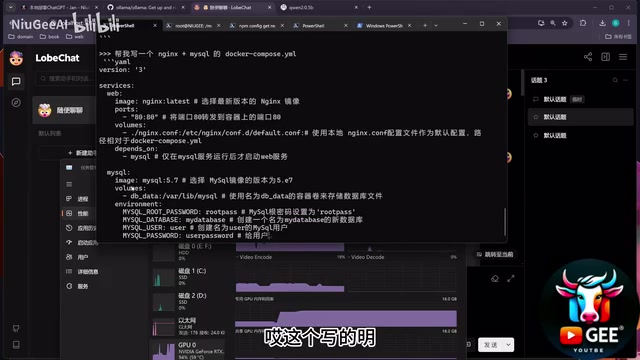Click the screen cast icon in address bar
Image resolution: width=640 pixels, height=360 pixels.
click(541, 23)
